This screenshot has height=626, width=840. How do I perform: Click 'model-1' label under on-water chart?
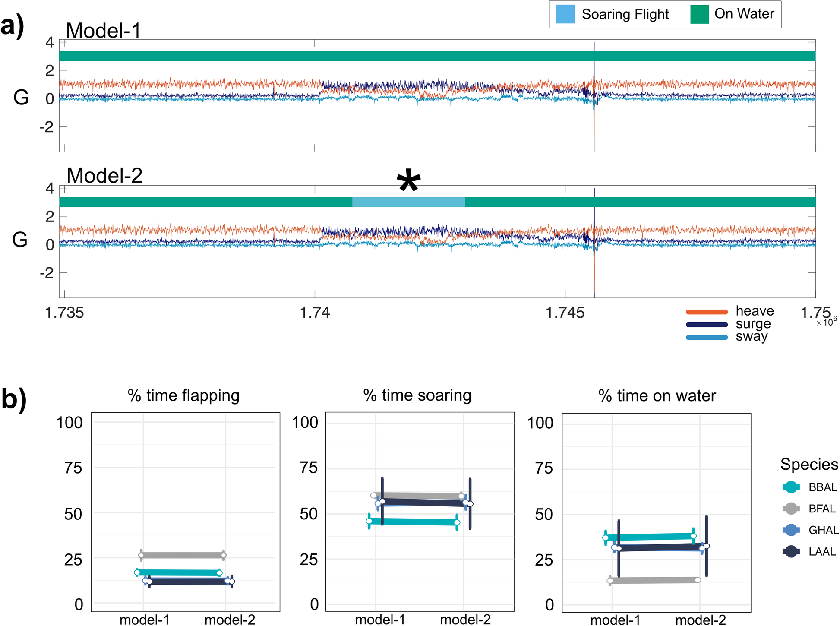tap(616, 620)
